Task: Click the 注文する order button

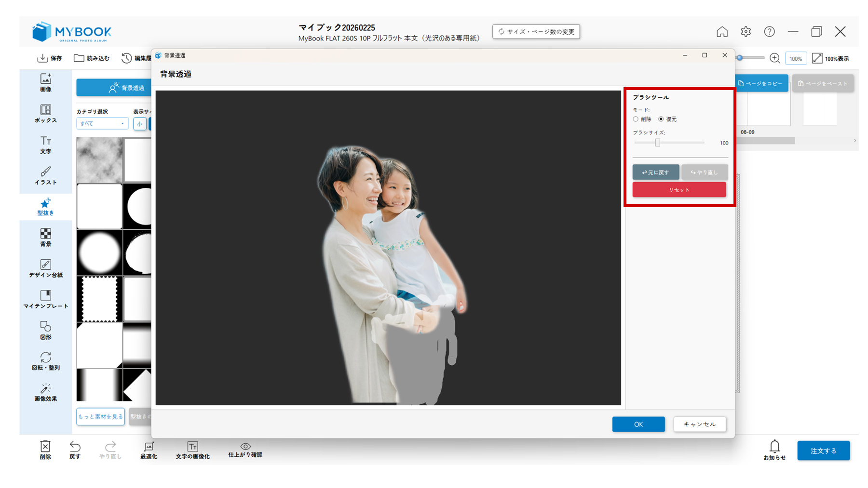Action: point(823,450)
